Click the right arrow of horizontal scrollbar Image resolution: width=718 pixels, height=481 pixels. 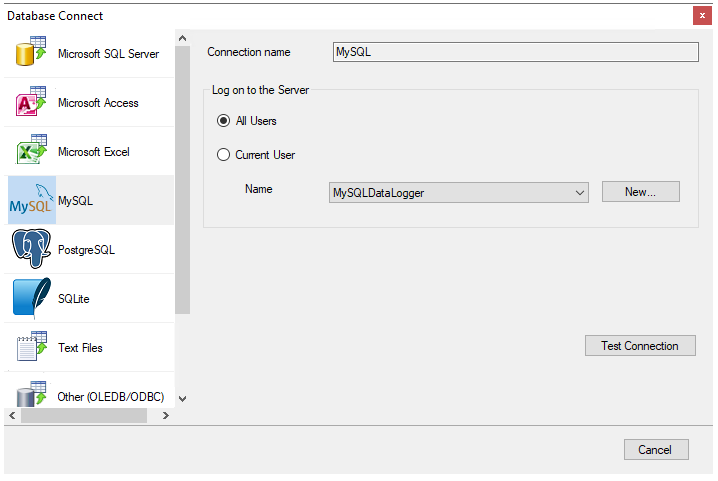(x=166, y=415)
